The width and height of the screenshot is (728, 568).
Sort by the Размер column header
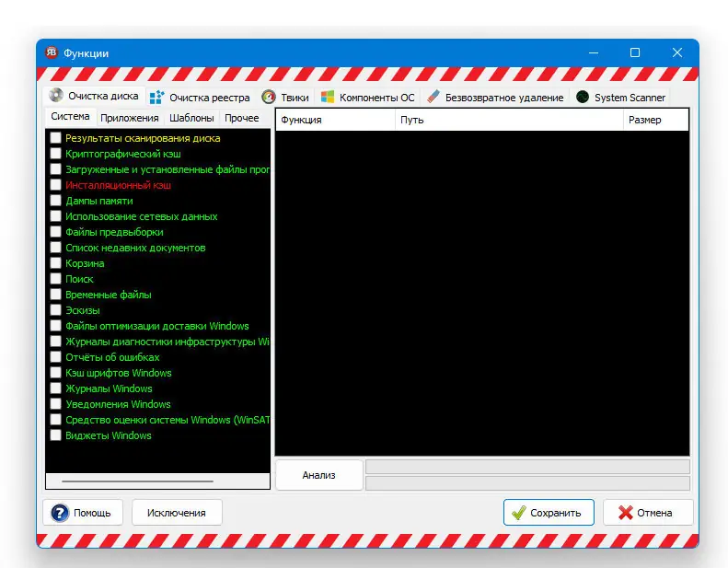point(655,120)
